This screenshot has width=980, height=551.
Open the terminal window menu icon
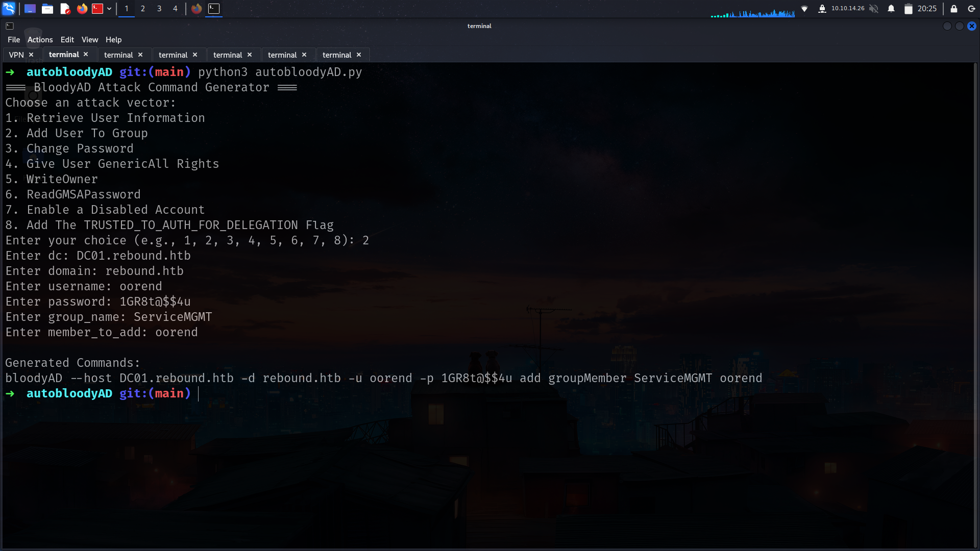pos(10,26)
